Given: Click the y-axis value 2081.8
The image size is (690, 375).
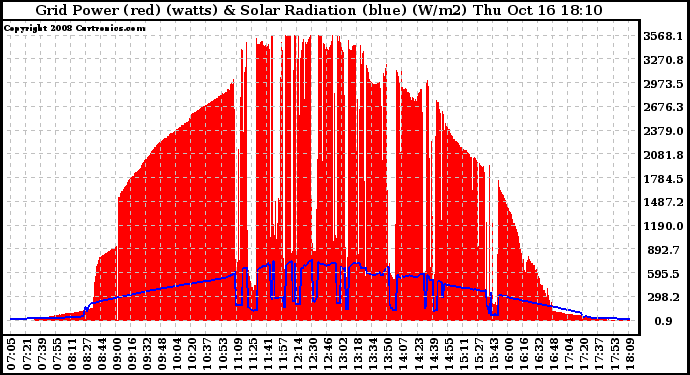Looking at the screenshot, I should (663, 155).
